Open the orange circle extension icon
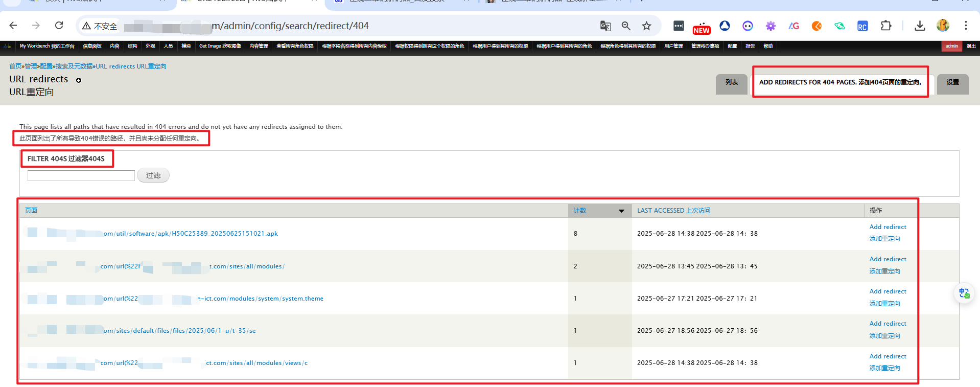Screen dimensions: 980x387 click(x=816, y=26)
